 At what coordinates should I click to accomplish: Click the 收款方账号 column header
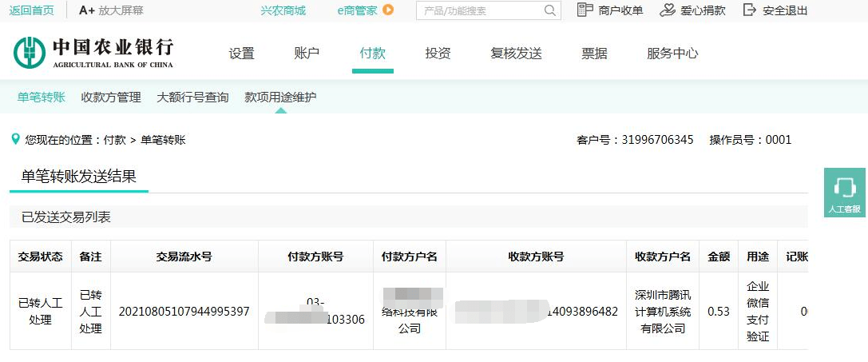(536, 257)
